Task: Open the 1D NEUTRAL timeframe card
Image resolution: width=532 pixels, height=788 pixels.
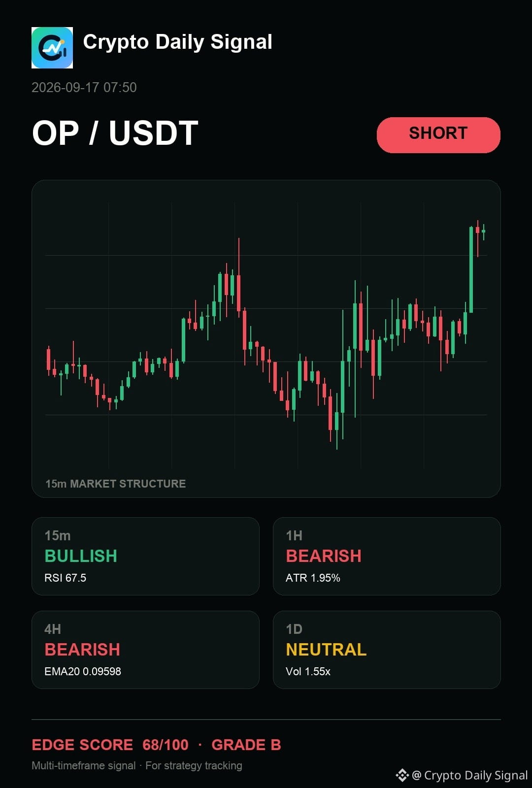Action: 387,650
